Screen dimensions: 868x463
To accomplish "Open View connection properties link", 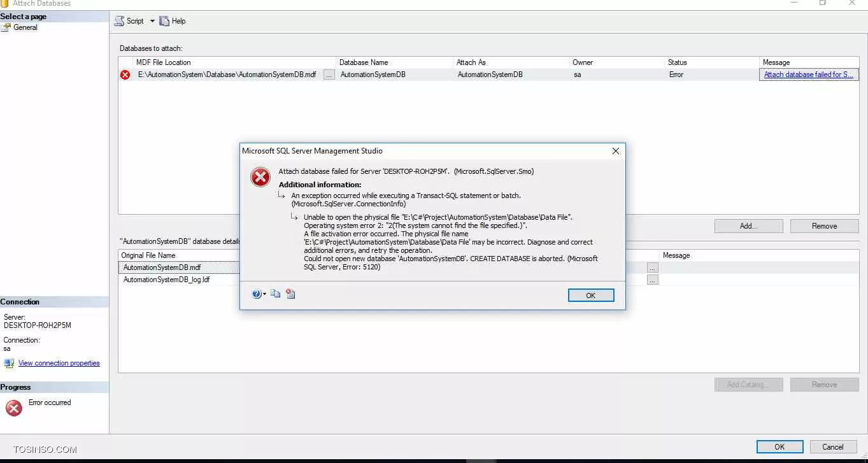I will (59, 363).
